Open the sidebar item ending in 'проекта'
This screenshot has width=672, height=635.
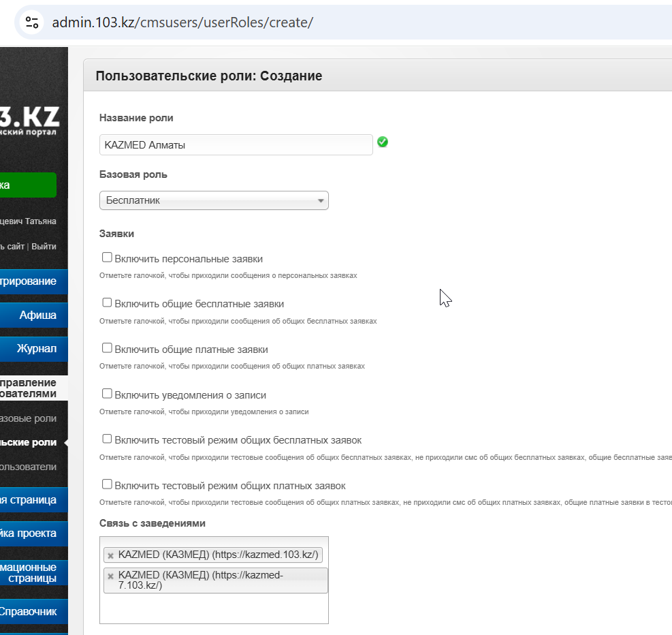(x=34, y=533)
